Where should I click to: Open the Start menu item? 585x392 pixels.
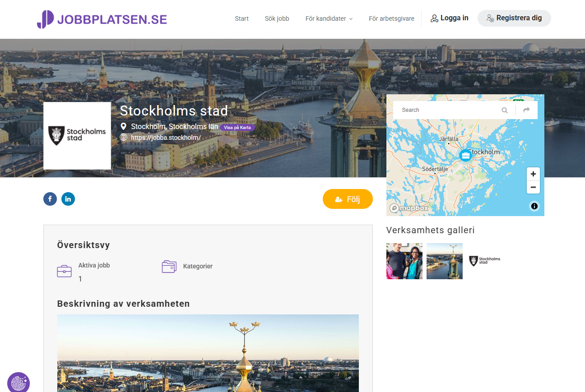pyautogui.click(x=241, y=18)
